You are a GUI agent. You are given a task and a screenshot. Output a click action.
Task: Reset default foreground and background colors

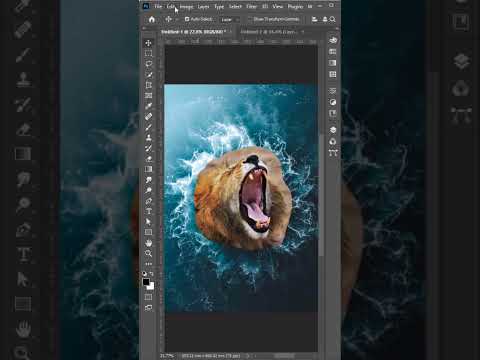[144, 273]
